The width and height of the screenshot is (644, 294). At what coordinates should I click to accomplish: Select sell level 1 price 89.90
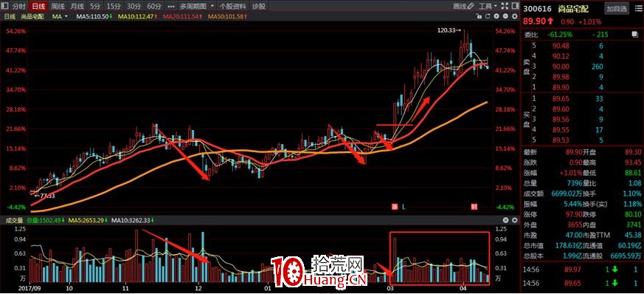pyautogui.click(x=560, y=87)
